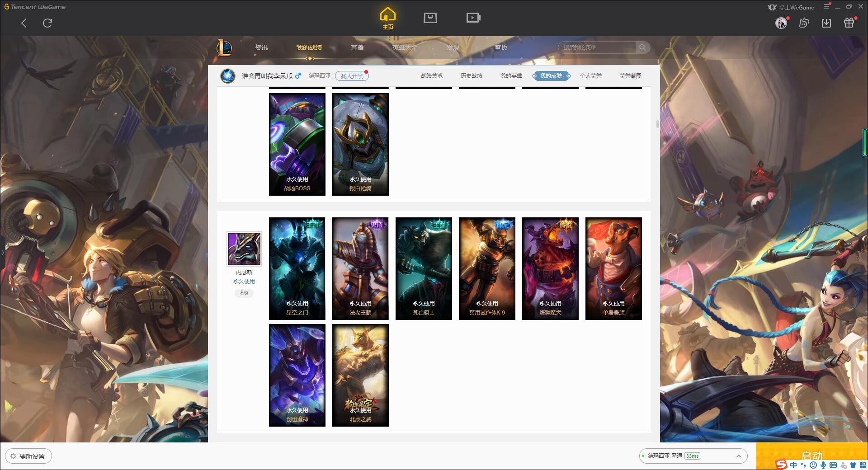Click the summoner profile icon
This screenshot has width=868, height=470.
pyautogui.click(x=228, y=76)
